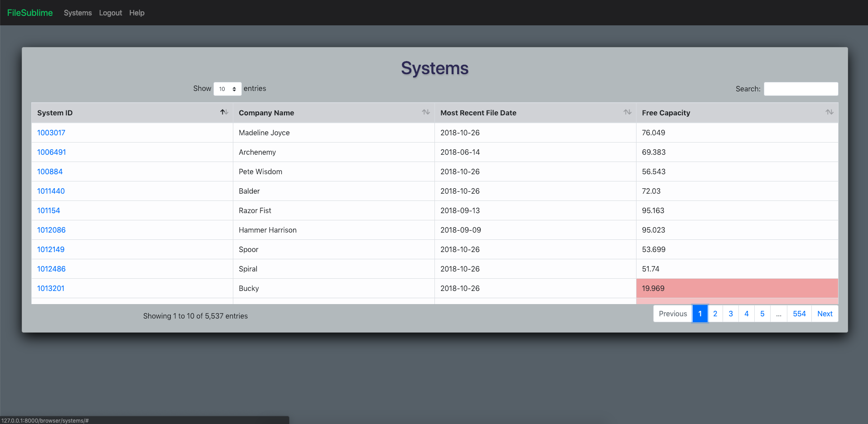
Task: Select the Bucky company cell
Action: tap(334, 288)
